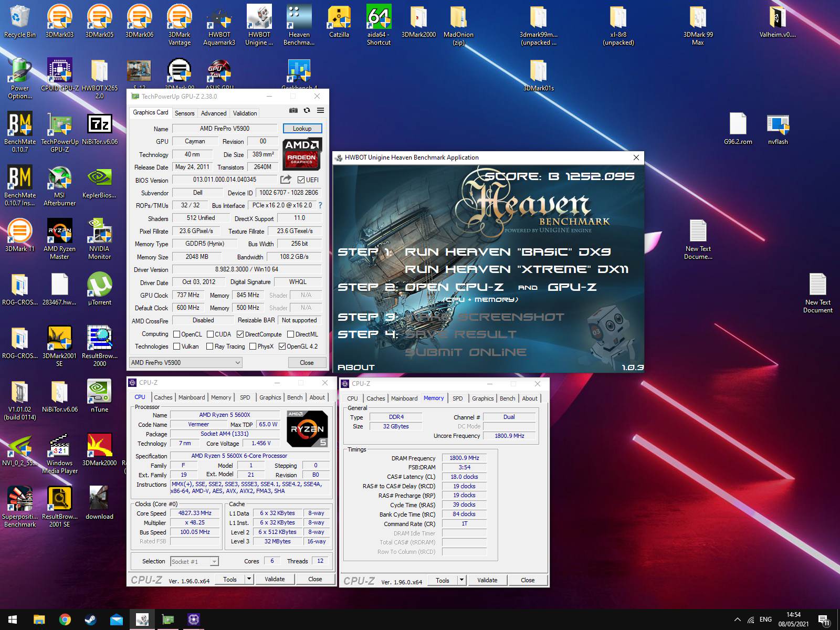The width and height of the screenshot is (840, 630).
Task: Open the notification center icon in the taskbar
Action: click(824, 620)
